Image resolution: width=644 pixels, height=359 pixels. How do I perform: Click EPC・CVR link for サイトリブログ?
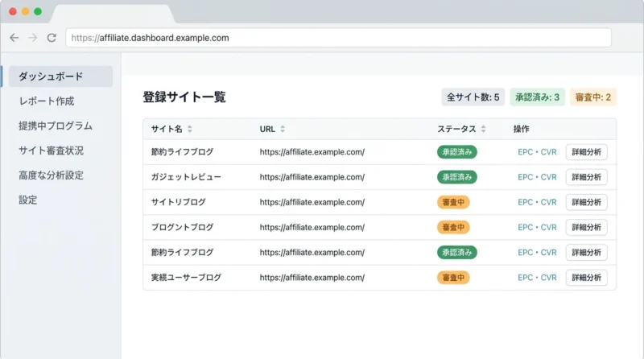point(537,202)
